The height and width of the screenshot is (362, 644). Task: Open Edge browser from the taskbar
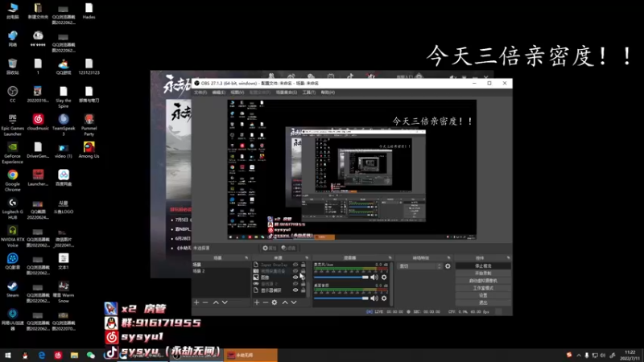coord(42,356)
